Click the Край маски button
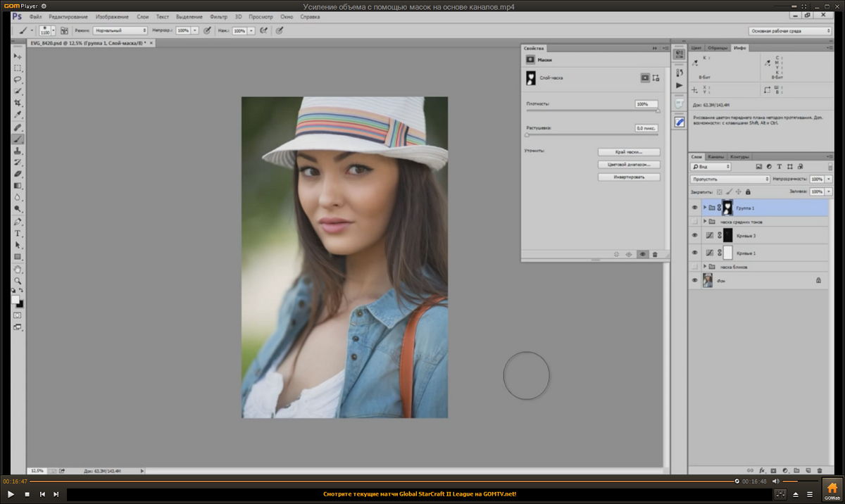This screenshot has width=845, height=504. tap(630, 152)
